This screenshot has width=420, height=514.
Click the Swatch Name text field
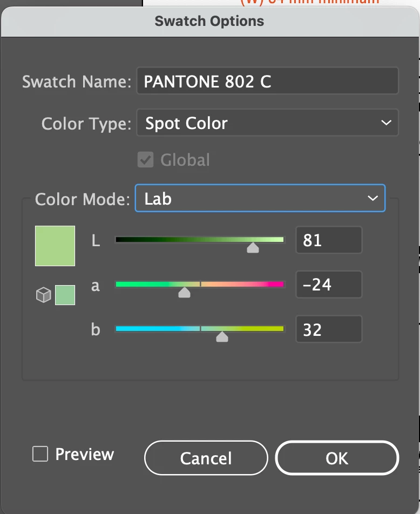tap(267, 81)
